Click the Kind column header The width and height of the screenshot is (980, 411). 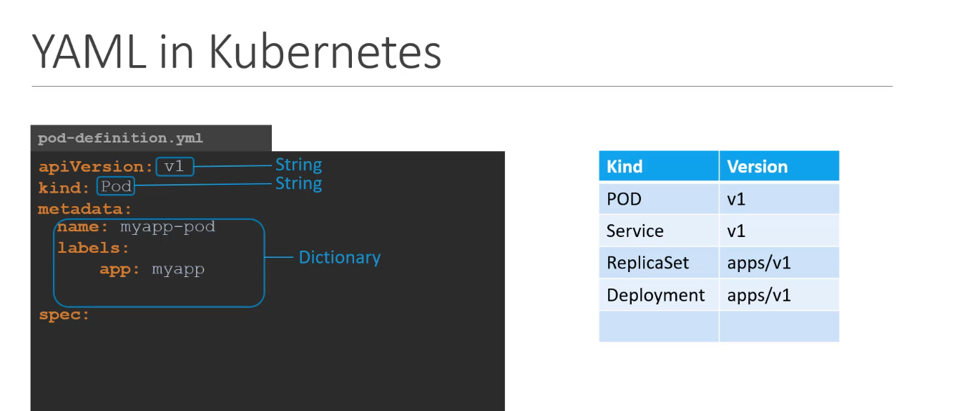pyautogui.click(x=624, y=167)
